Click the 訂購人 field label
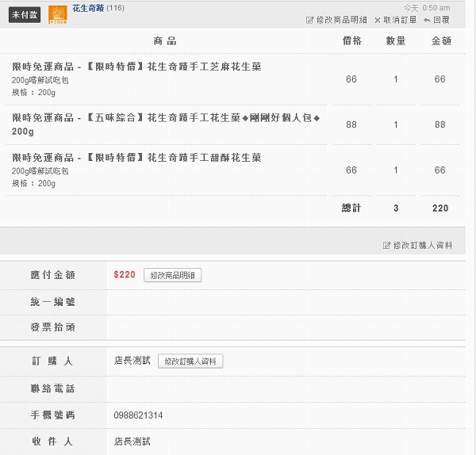The width and height of the screenshot is (476, 455). click(x=53, y=361)
